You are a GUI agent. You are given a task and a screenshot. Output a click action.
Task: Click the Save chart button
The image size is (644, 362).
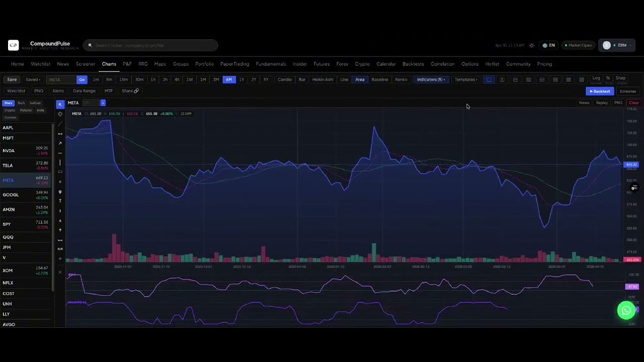click(x=12, y=79)
